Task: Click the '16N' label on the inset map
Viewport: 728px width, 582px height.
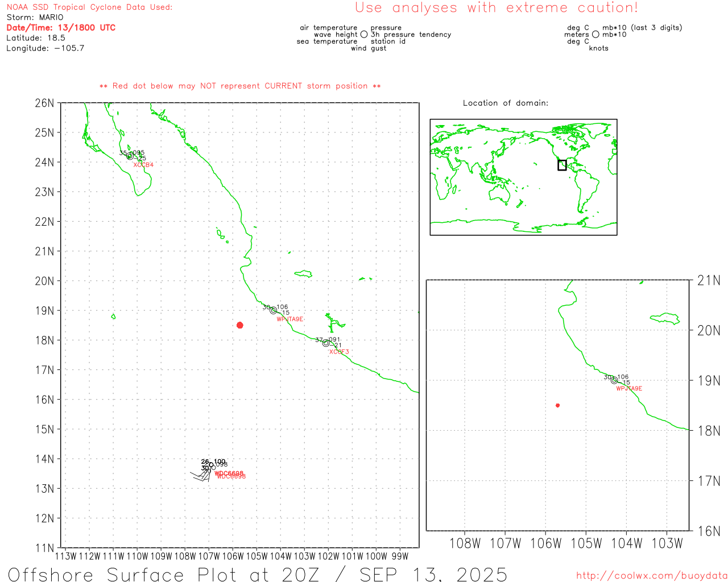Action: click(x=709, y=531)
